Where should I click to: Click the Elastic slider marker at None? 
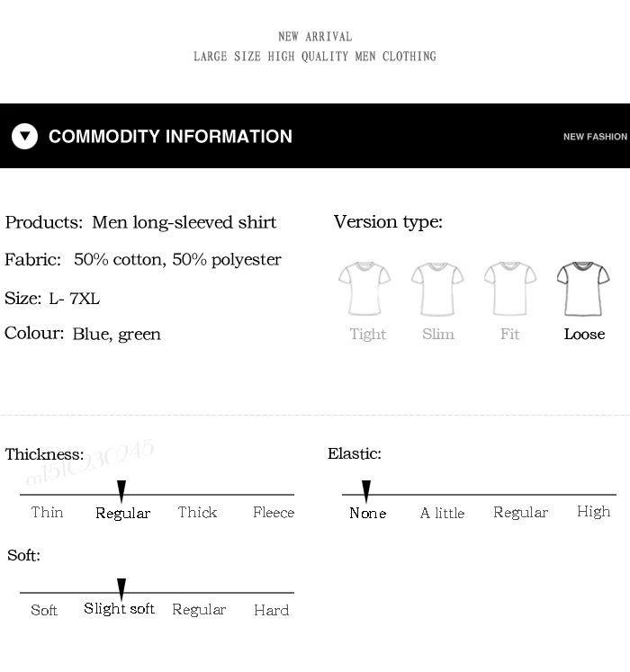[x=365, y=491]
